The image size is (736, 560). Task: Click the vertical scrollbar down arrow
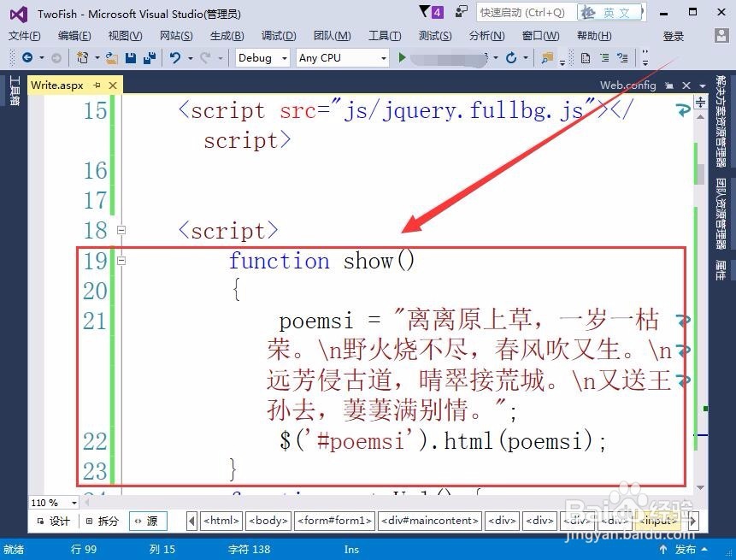coord(700,487)
